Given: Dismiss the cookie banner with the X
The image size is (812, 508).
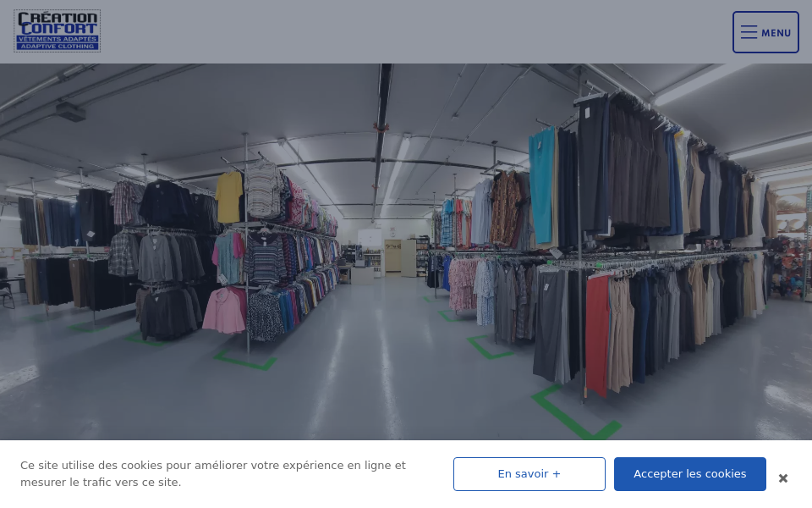Looking at the screenshot, I should [x=783, y=478].
